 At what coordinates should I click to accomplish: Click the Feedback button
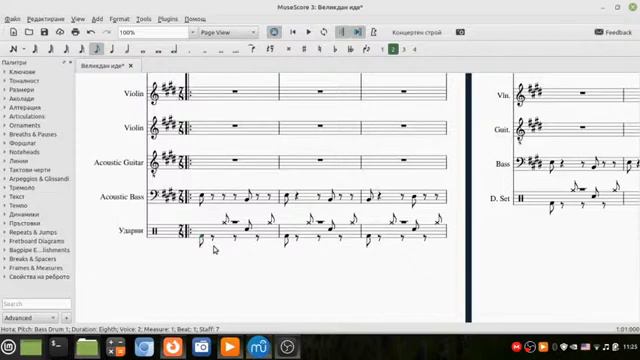(613, 32)
